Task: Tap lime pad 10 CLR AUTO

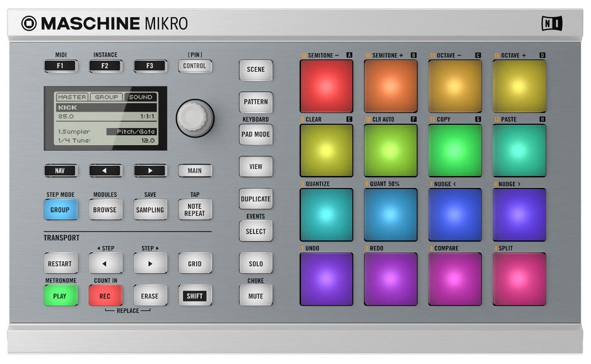Action: pyautogui.click(x=390, y=150)
